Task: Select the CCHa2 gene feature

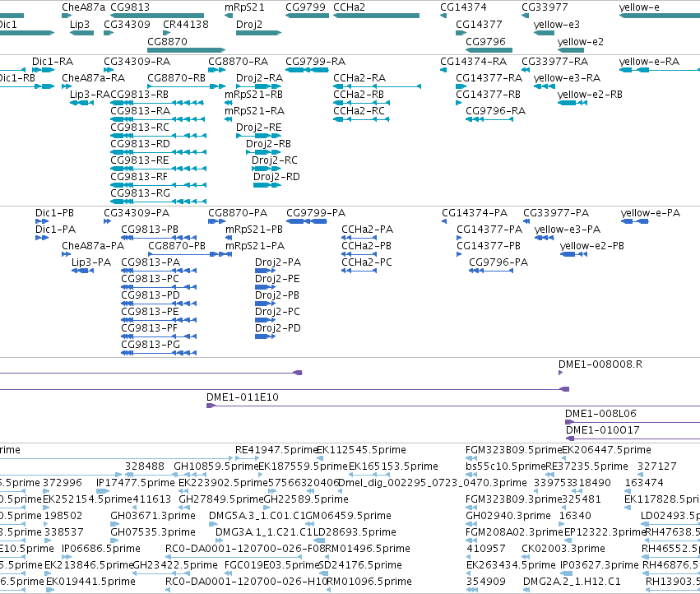Action: pos(377,16)
